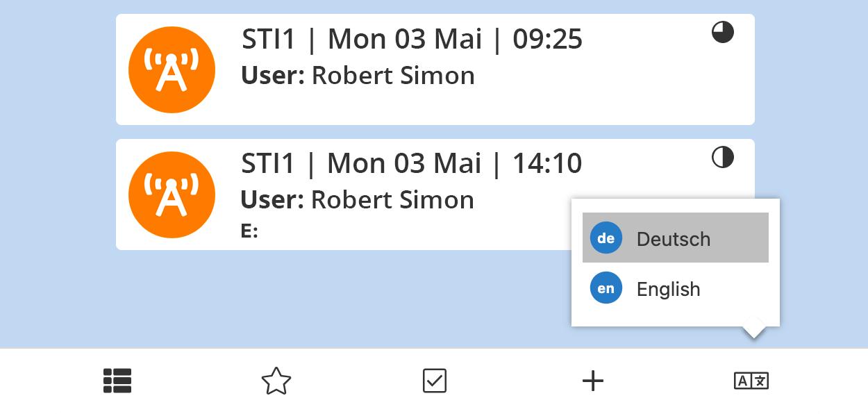Open the list view icon in bottom bar
The height and width of the screenshot is (414, 868).
click(117, 381)
